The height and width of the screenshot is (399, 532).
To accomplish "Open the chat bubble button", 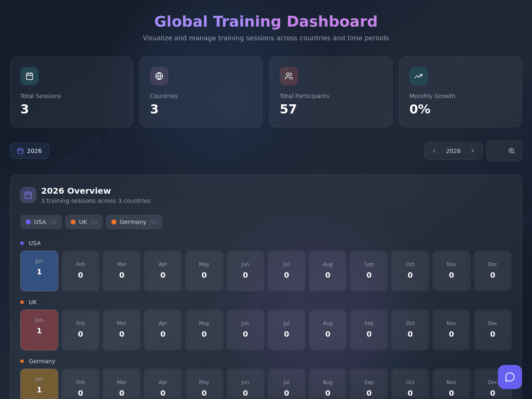I will pyautogui.click(x=510, y=377).
